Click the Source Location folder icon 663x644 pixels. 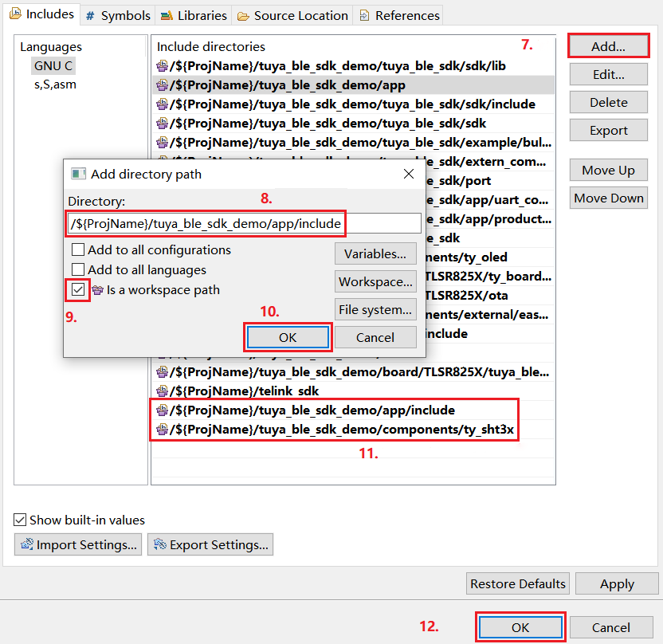(243, 17)
